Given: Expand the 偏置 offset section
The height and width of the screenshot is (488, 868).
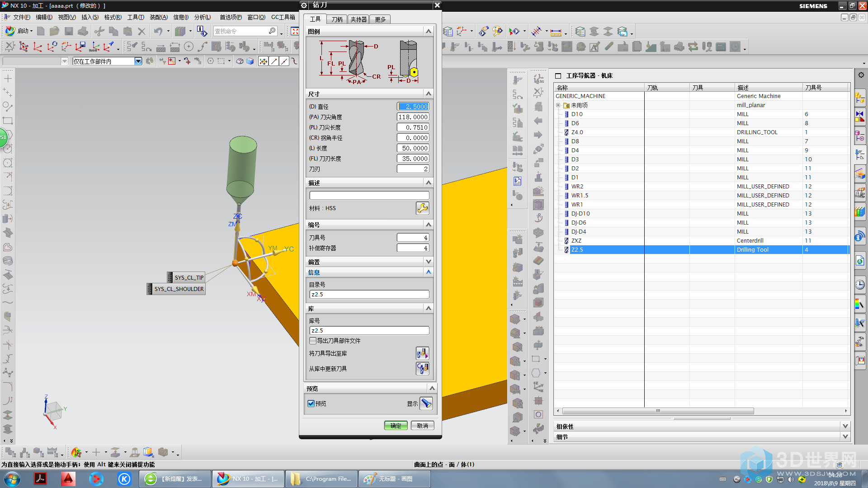Looking at the screenshot, I should coord(428,262).
